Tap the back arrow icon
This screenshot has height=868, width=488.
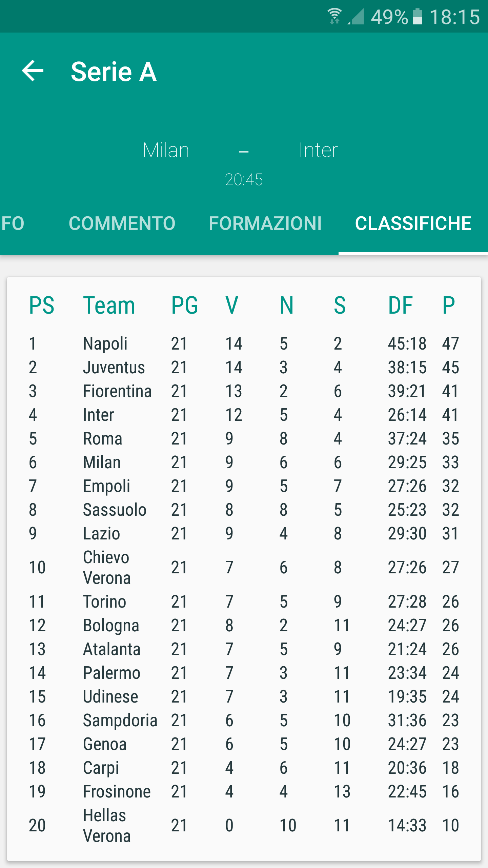click(x=33, y=71)
